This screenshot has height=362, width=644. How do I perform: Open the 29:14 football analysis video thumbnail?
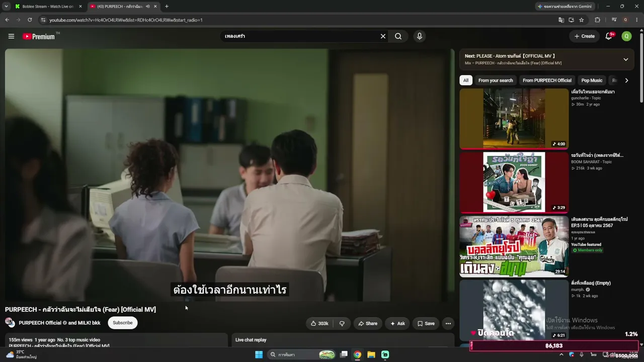click(514, 246)
